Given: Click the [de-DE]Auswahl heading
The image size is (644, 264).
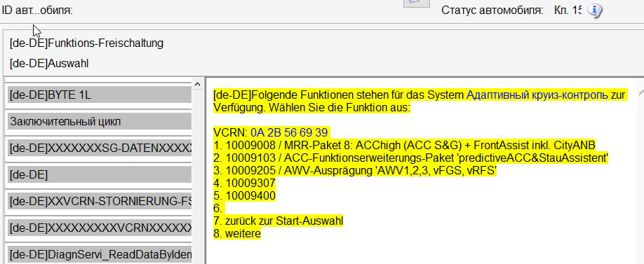Looking at the screenshot, I should click(x=49, y=64).
